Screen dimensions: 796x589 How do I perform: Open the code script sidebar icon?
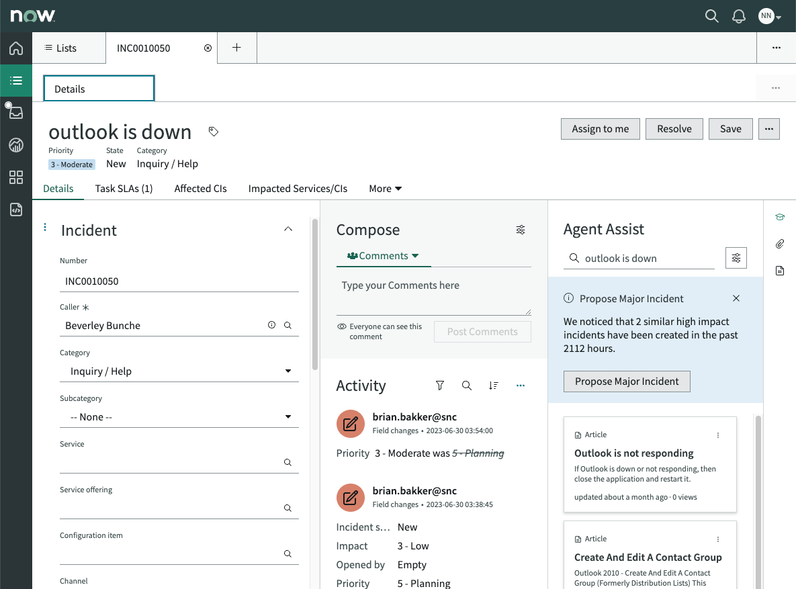click(16, 209)
